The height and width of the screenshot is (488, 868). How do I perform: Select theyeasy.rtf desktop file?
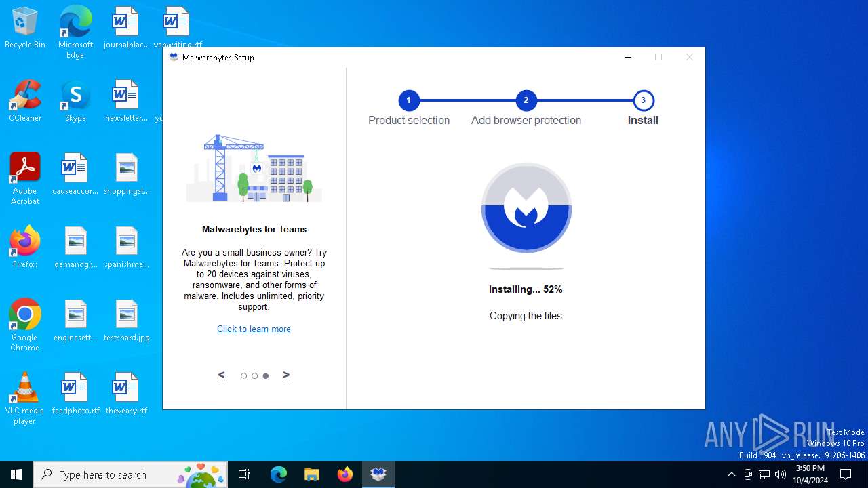pyautogui.click(x=125, y=394)
